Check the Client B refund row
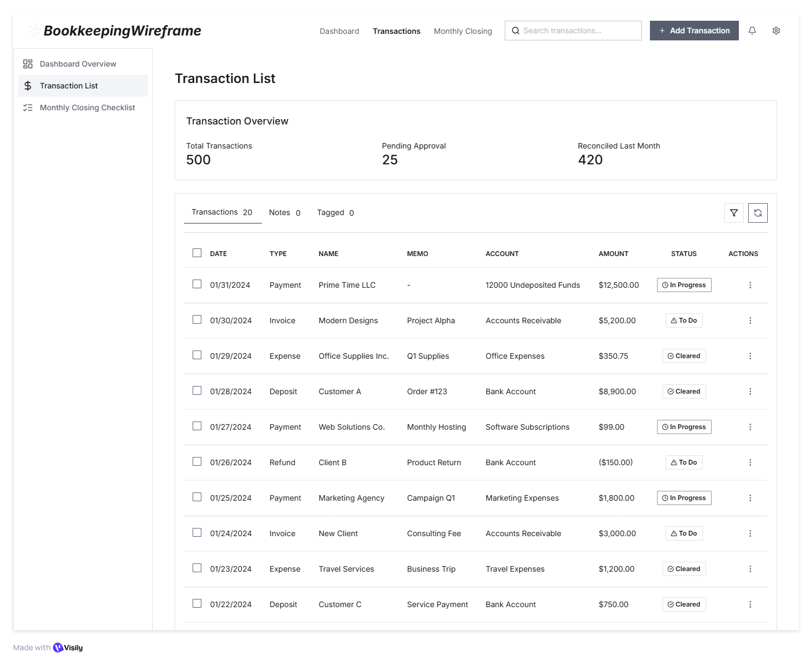This screenshot has width=812, height=665. coord(197,461)
